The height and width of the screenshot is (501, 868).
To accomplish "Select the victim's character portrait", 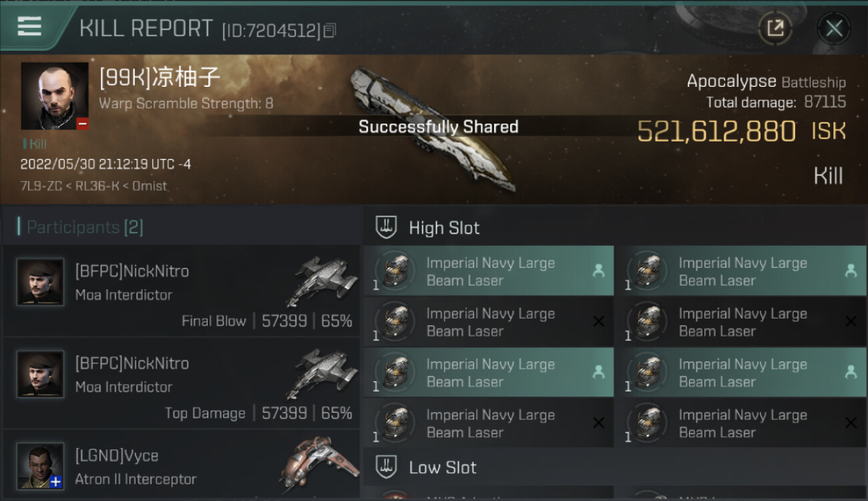I will tap(55, 96).
